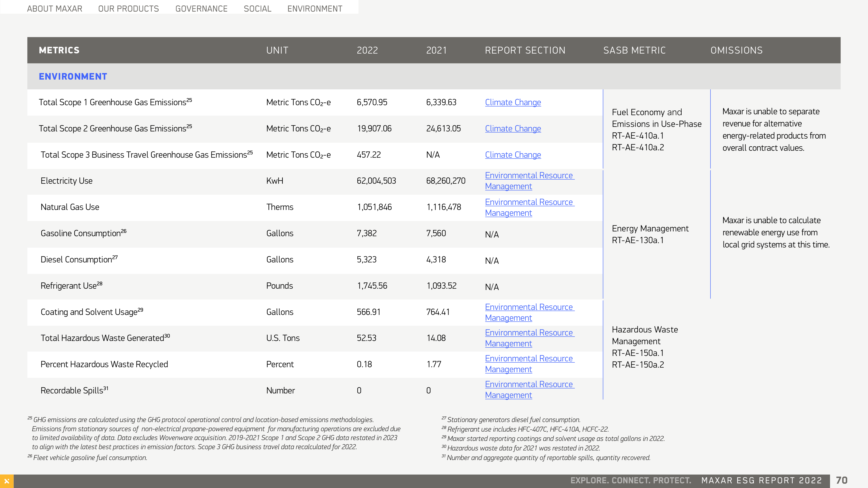Click the SASB METRIC column header
Viewport: 868px width, 488px height.
coord(635,51)
